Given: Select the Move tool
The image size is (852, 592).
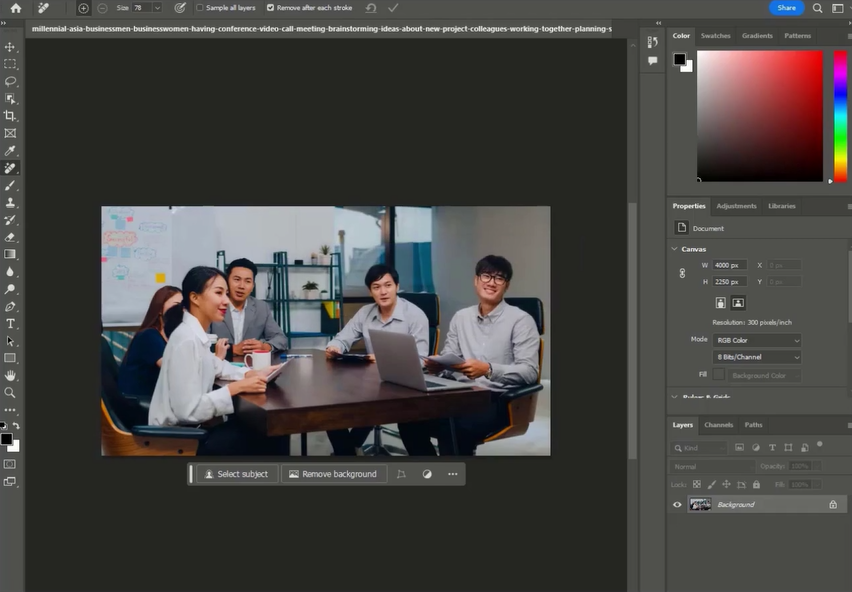Looking at the screenshot, I should 10,47.
